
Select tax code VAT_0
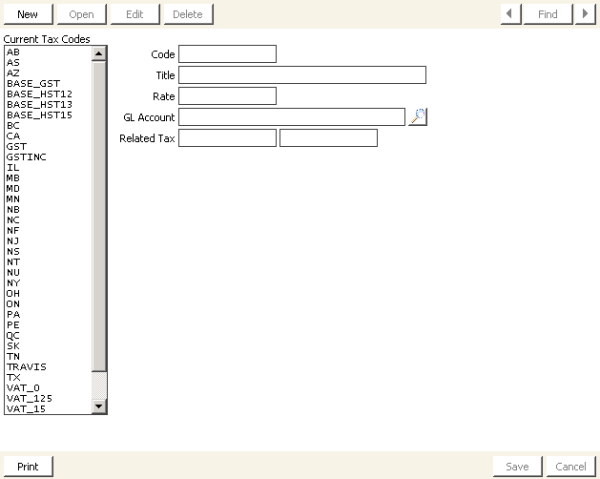[x=48, y=388]
